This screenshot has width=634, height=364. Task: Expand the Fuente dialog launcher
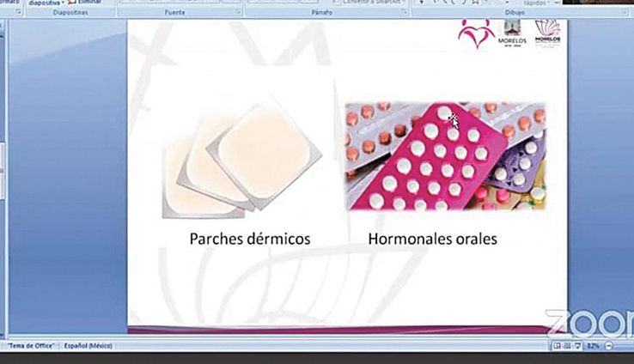[x=237, y=14]
